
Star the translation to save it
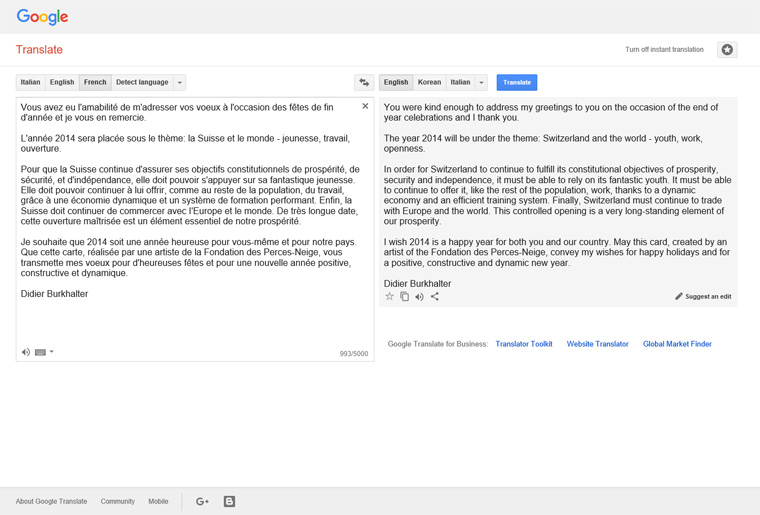coord(390,297)
